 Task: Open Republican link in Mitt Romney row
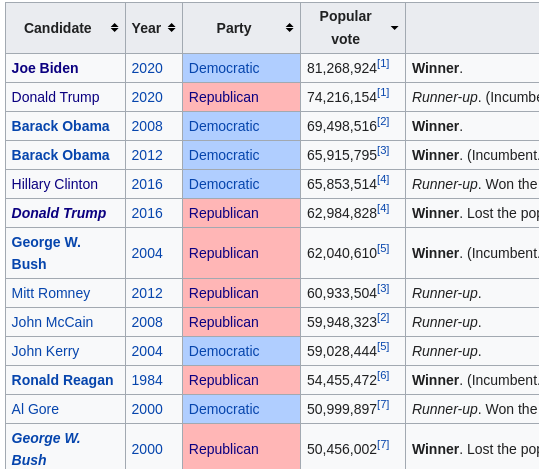(x=224, y=293)
